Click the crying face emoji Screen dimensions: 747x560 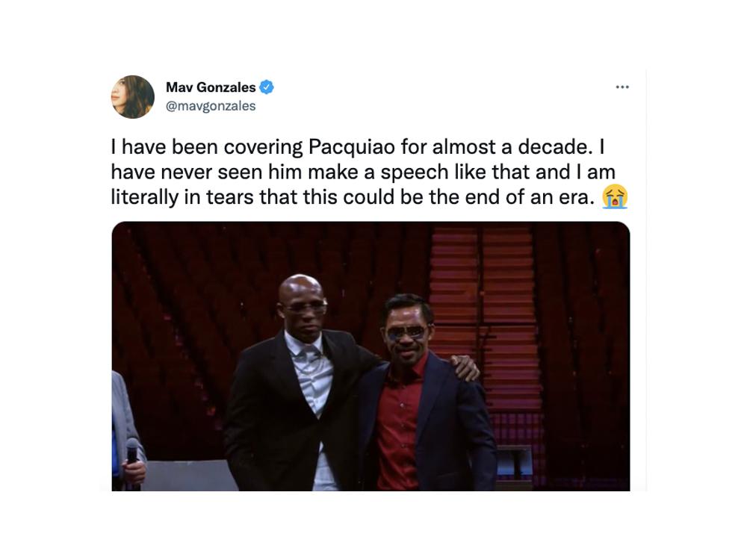(615, 197)
